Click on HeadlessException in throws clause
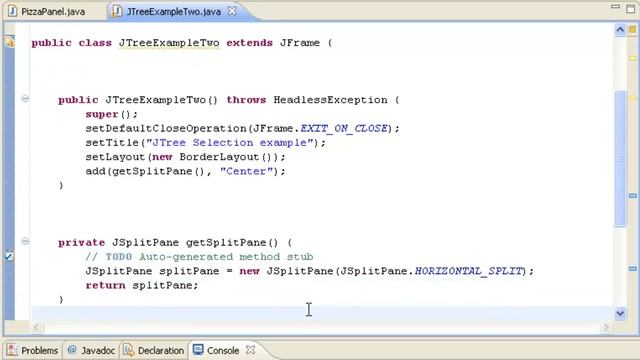 pyautogui.click(x=330, y=100)
